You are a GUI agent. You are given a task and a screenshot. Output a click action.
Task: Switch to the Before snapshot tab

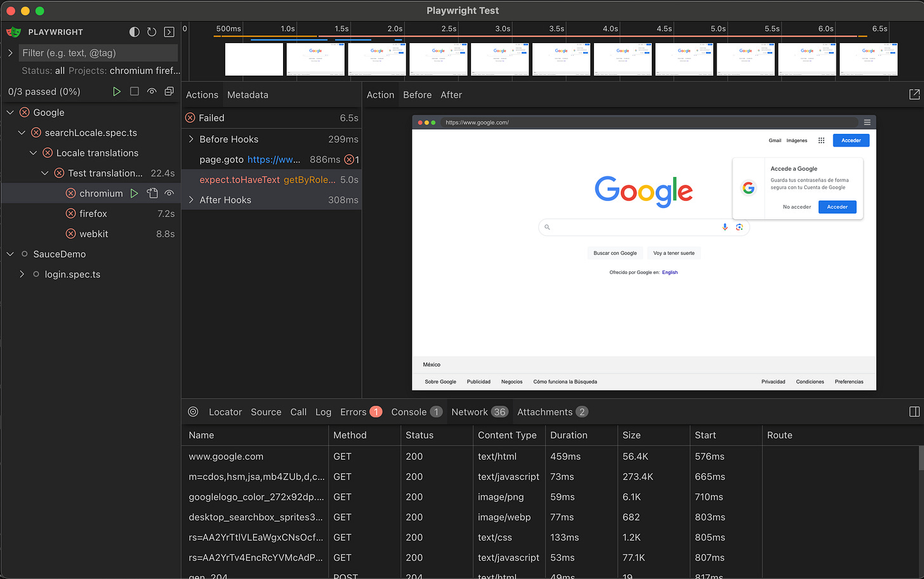pos(417,94)
